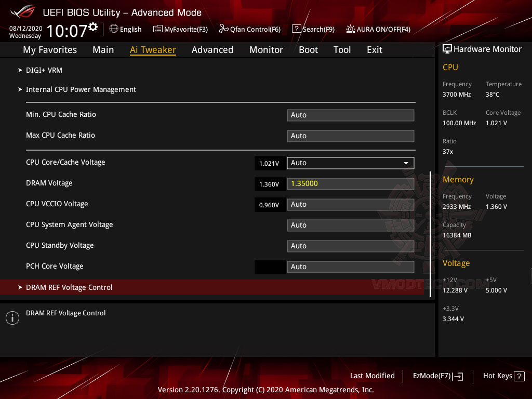Click the EzMode exit arrow icon
532x399 pixels.
click(458, 376)
